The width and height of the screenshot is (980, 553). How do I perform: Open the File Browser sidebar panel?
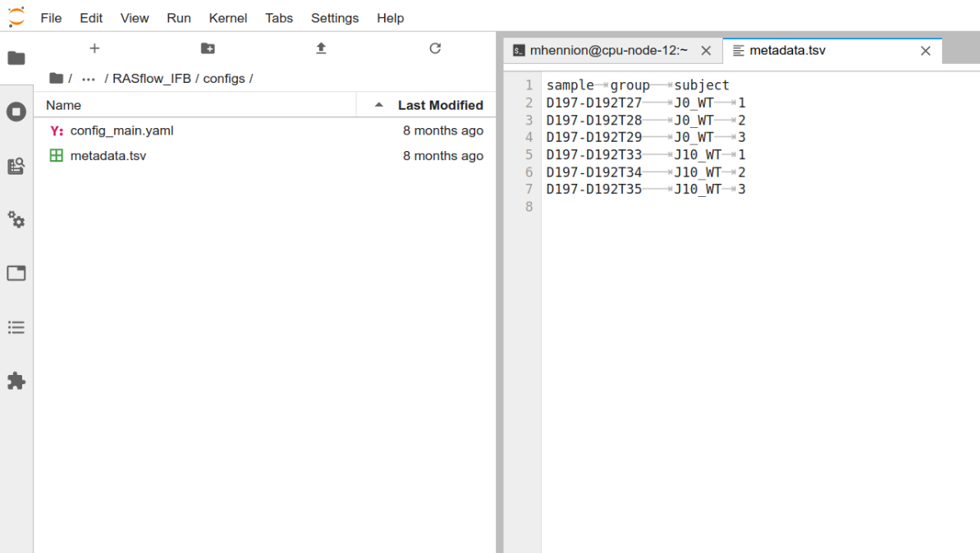(16, 58)
